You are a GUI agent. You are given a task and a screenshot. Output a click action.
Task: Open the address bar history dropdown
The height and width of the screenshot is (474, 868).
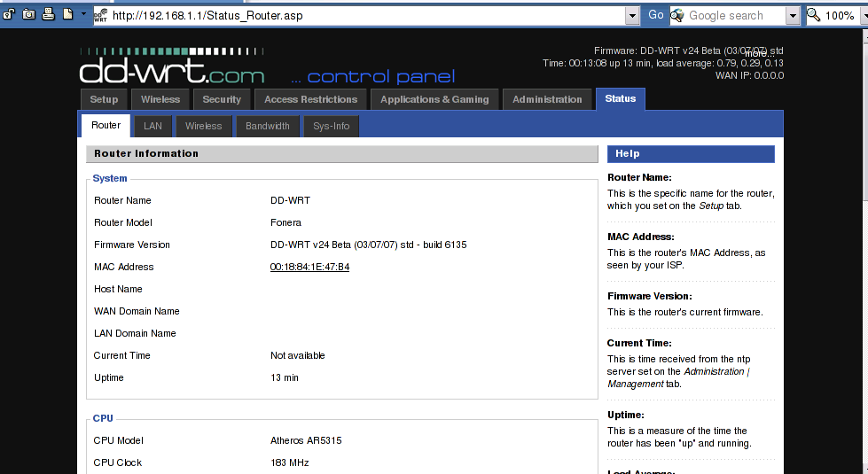(x=632, y=16)
